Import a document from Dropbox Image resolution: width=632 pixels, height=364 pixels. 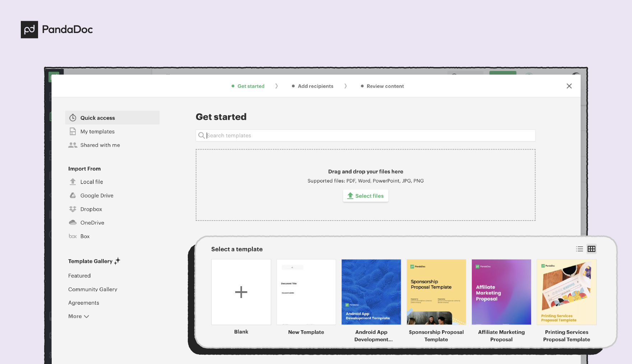tap(92, 209)
